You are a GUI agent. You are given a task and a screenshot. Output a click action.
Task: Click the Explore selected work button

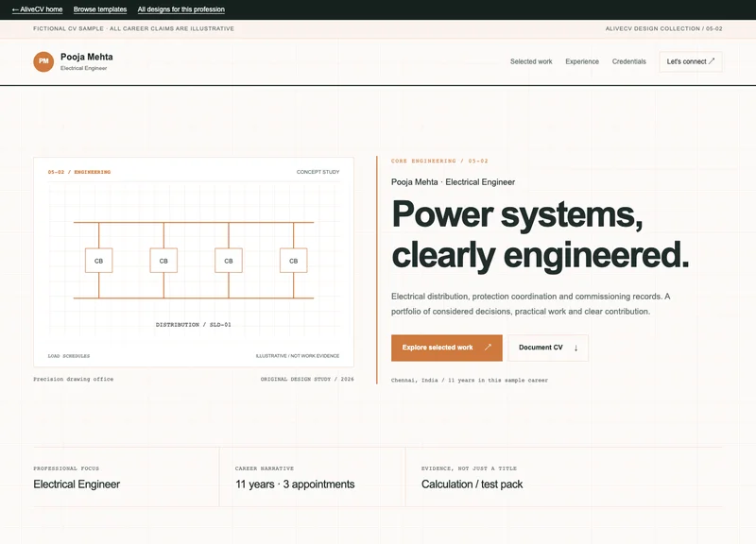[x=446, y=348]
